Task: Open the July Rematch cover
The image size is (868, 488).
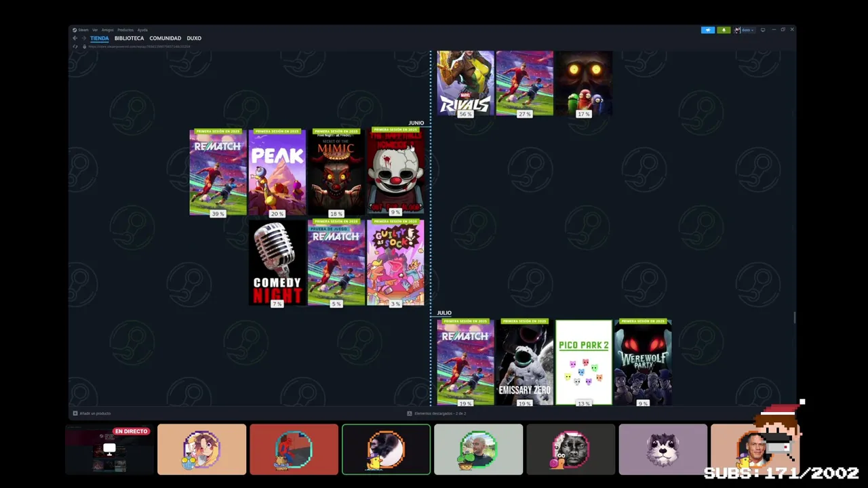Action: point(465,362)
